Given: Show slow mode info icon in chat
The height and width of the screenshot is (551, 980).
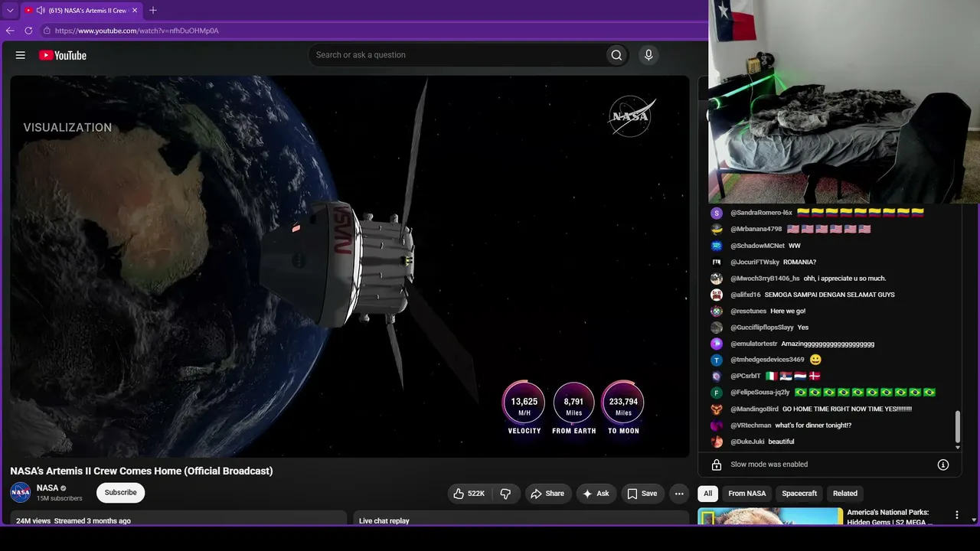Looking at the screenshot, I should (943, 465).
